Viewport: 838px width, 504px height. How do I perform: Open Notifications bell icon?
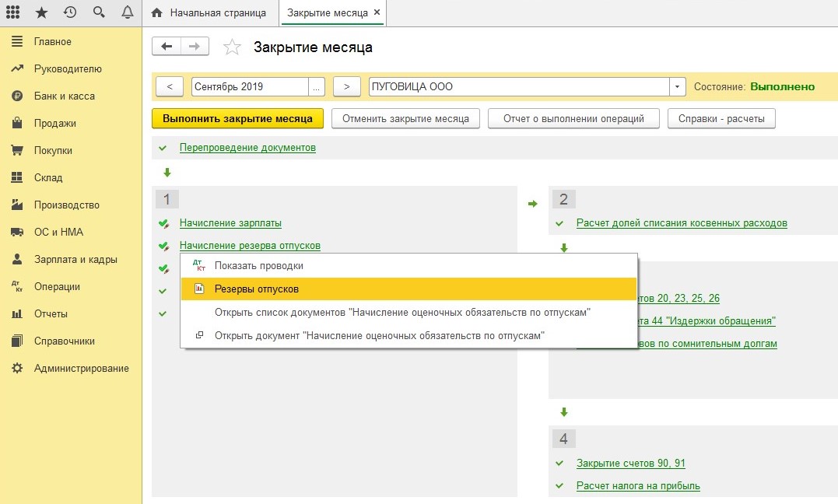click(128, 12)
